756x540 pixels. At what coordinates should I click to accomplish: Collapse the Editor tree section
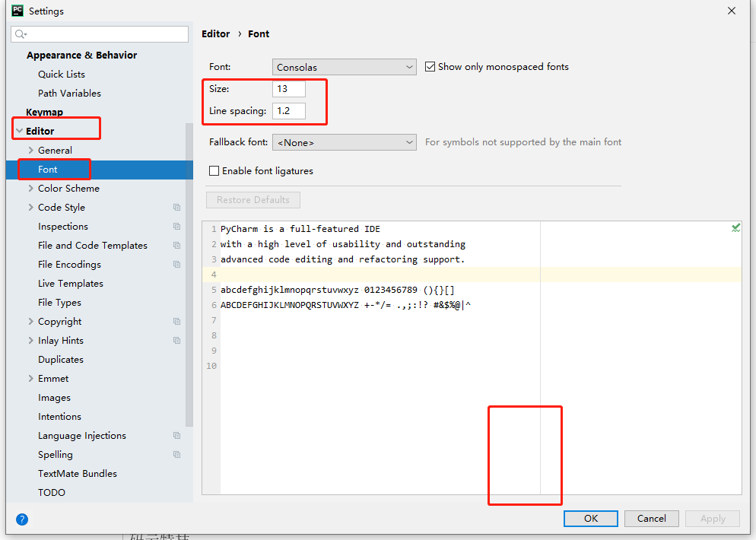click(x=19, y=131)
